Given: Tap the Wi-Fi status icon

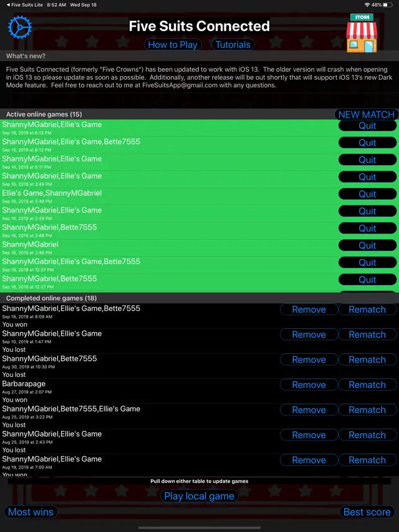Looking at the screenshot, I should coord(367,5).
